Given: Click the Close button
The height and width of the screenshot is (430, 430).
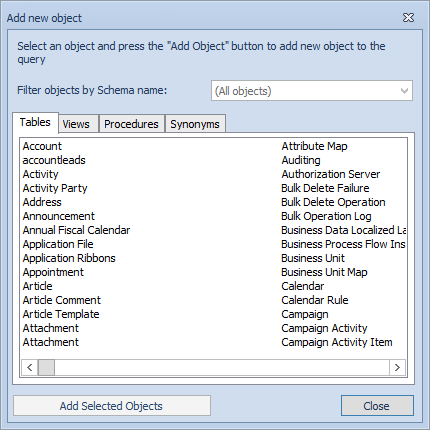Looking at the screenshot, I should (x=377, y=406).
